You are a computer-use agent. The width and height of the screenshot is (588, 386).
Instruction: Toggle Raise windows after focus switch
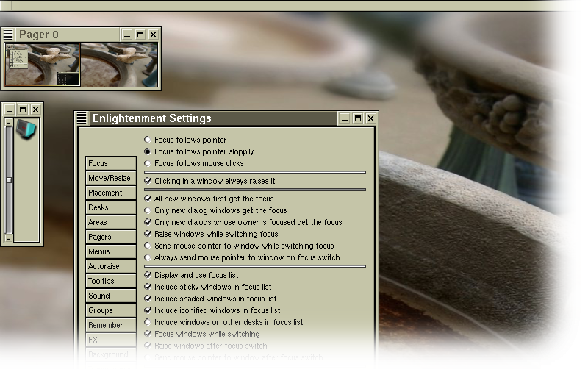click(206, 346)
